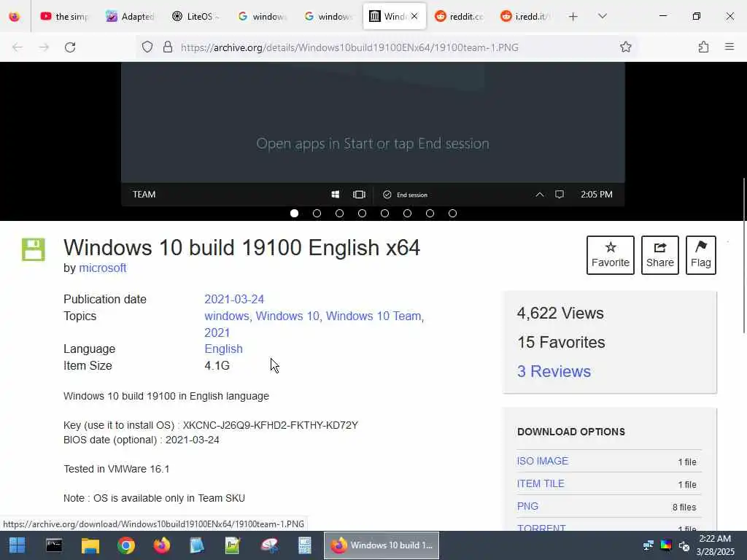Download the ISO IMAGE file
The height and width of the screenshot is (560, 747).
pyautogui.click(x=543, y=461)
